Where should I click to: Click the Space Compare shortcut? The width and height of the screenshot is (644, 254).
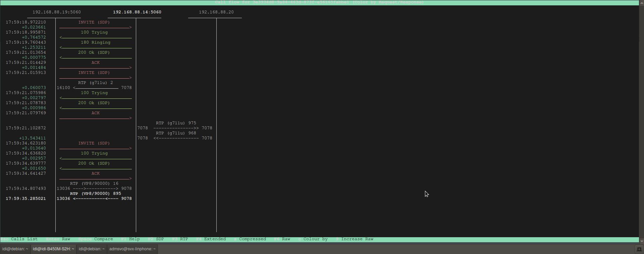point(96,239)
